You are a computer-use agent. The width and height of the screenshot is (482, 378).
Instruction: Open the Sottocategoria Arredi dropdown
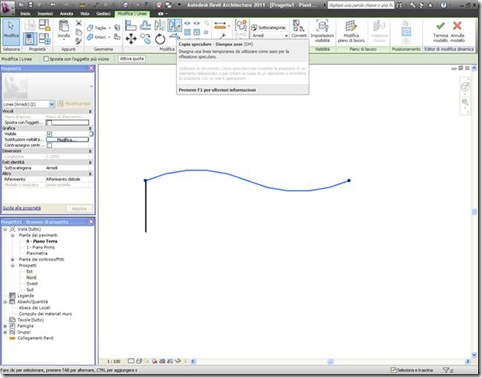pyautogui.click(x=270, y=35)
